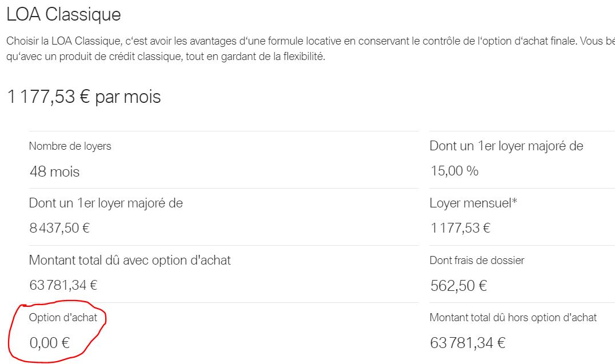Click the Dont frais de dossier label
Image resolution: width=615 pixels, height=364 pixels.
tap(477, 260)
